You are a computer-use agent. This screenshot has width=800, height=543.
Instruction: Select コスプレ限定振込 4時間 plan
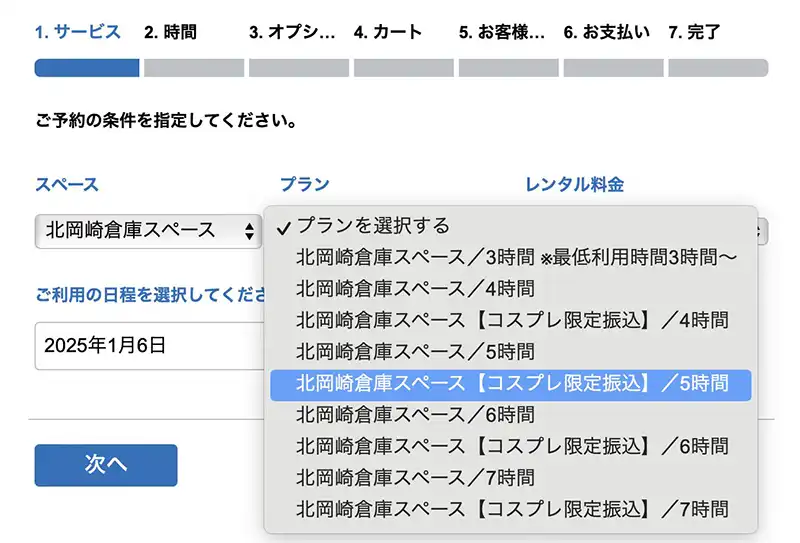pyautogui.click(x=512, y=320)
